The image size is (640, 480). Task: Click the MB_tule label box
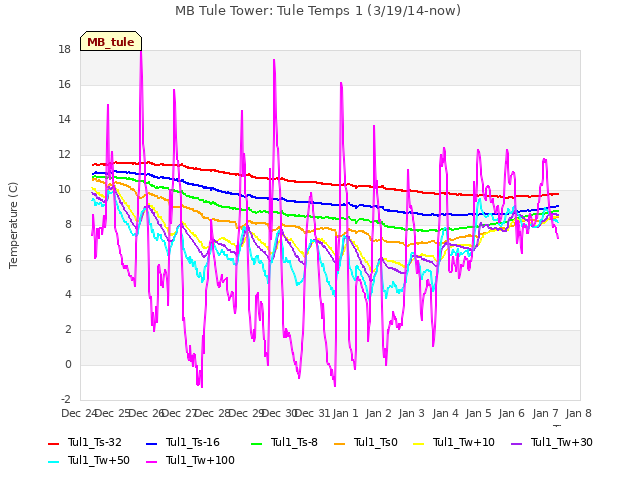point(111,41)
